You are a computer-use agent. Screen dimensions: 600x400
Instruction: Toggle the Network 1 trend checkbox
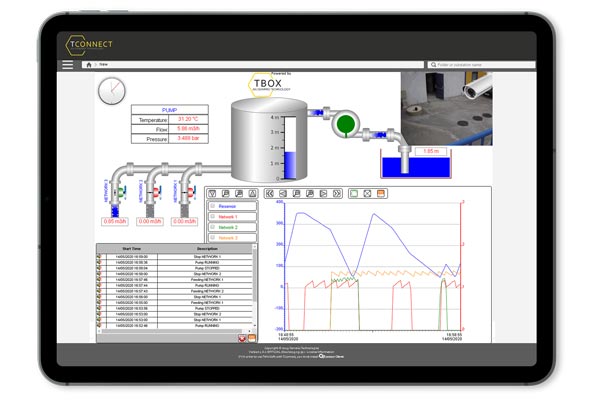(x=213, y=216)
